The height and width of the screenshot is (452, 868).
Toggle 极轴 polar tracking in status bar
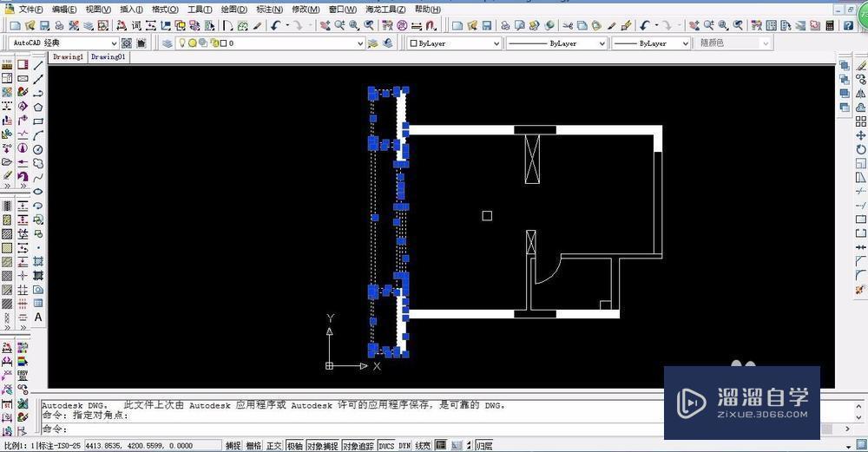tap(294, 446)
